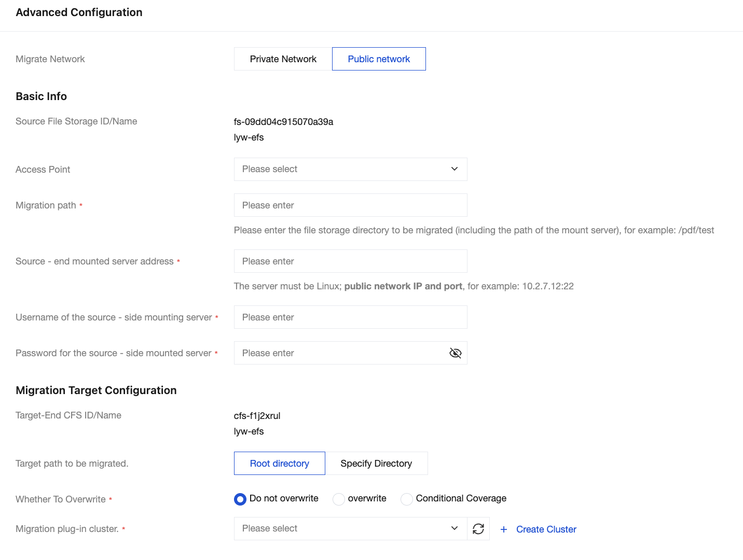Switch to Private Network tab

point(283,59)
